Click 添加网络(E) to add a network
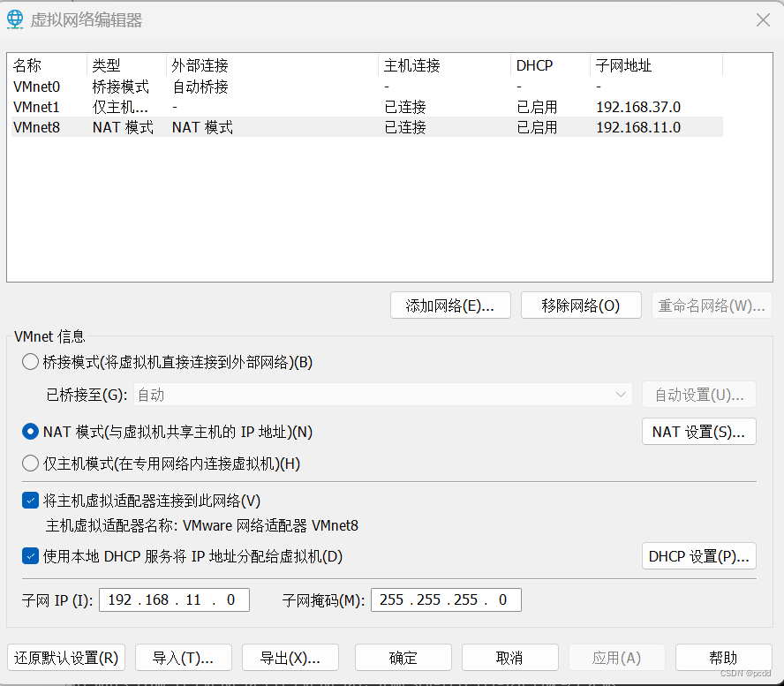Screen dimensions: 784x686 pyautogui.click(x=450, y=305)
